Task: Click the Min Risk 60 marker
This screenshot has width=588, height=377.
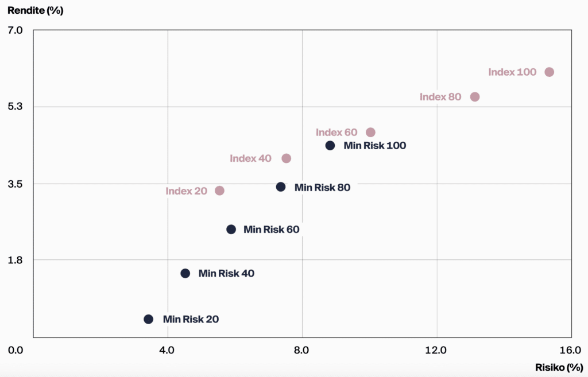Action: click(231, 229)
